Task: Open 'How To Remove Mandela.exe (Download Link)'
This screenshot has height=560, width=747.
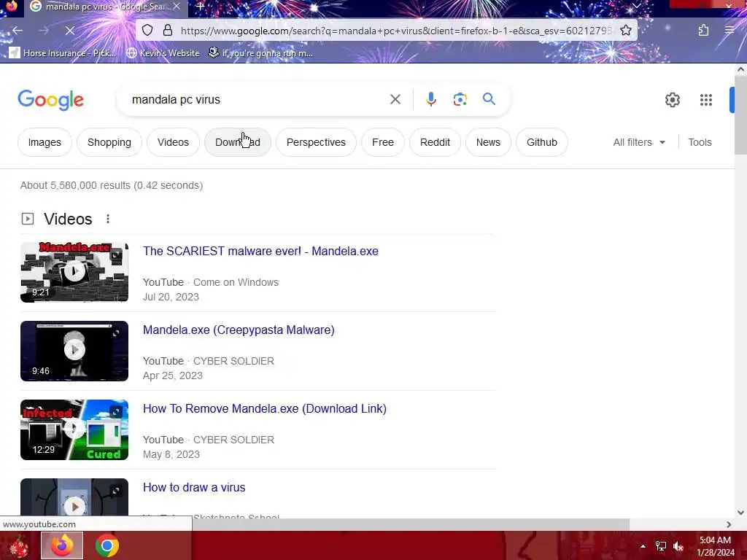Action: point(265,408)
